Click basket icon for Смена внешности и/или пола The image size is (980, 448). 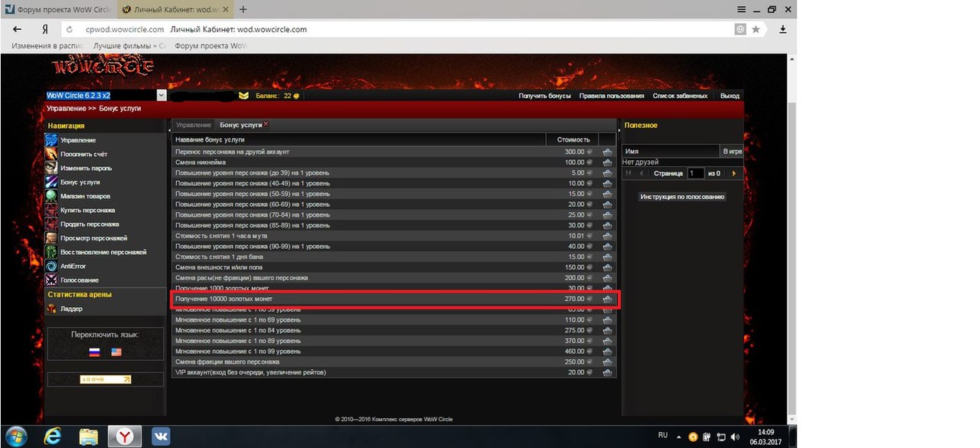[607, 267]
